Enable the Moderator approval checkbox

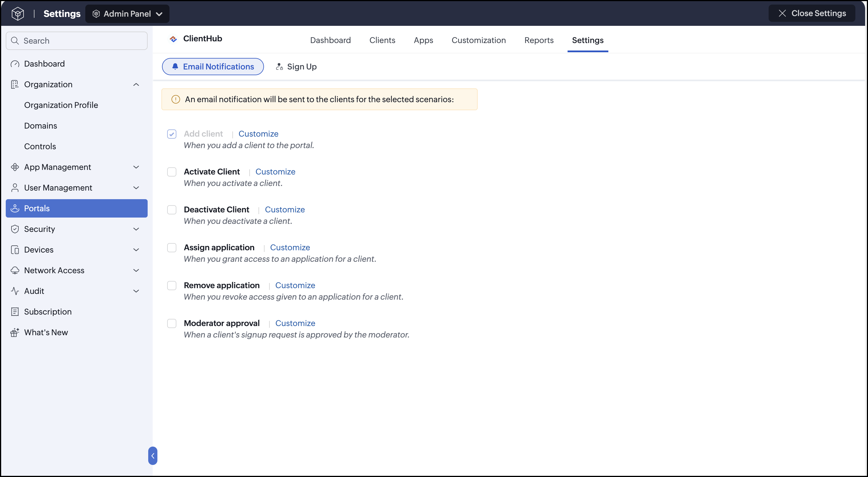(172, 323)
